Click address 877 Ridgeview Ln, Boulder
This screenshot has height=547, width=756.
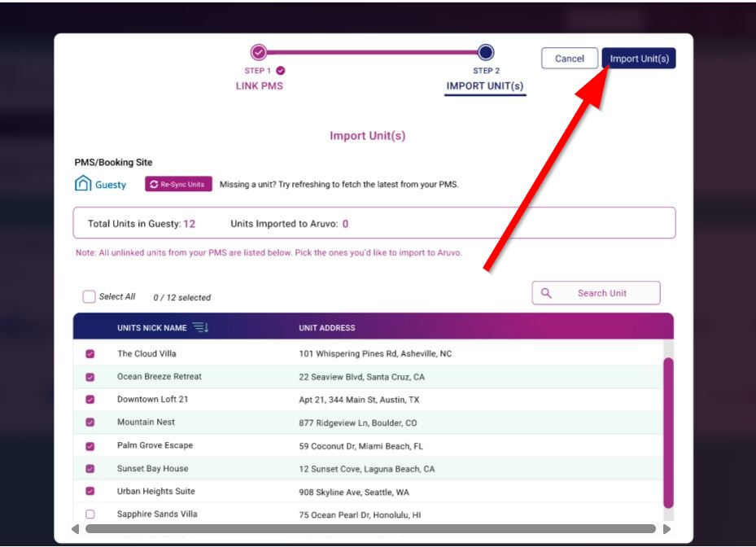358,422
